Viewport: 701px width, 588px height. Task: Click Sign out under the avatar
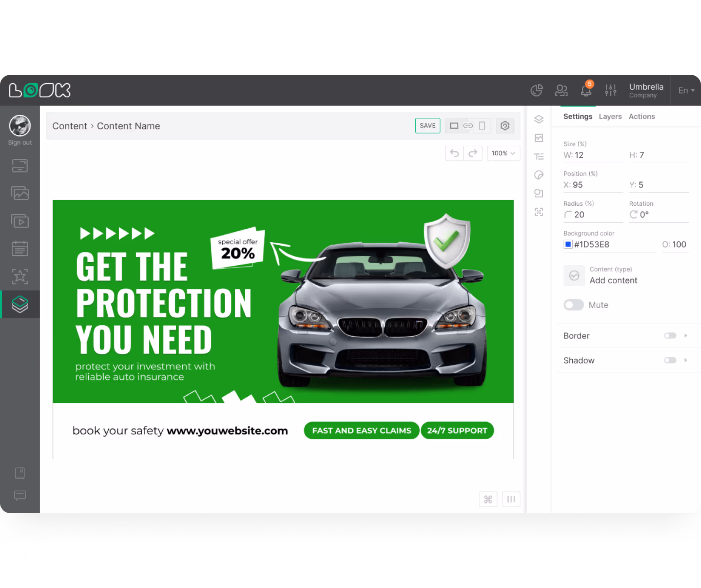tap(20, 142)
